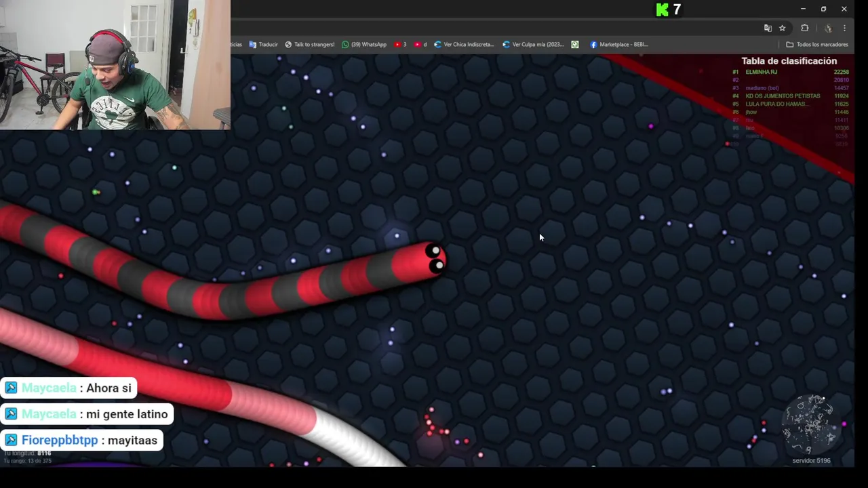Open the Todos los marcadores folder

(x=817, y=45)
